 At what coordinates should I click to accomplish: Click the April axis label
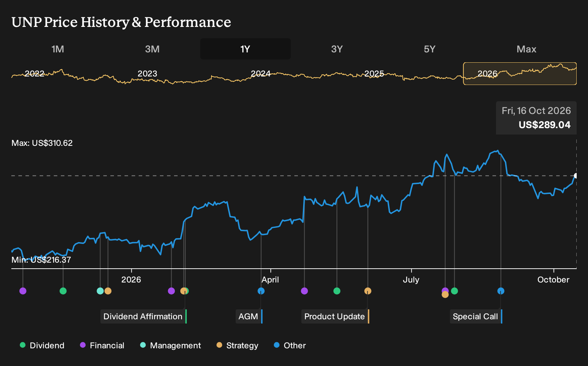click(270, 280)
